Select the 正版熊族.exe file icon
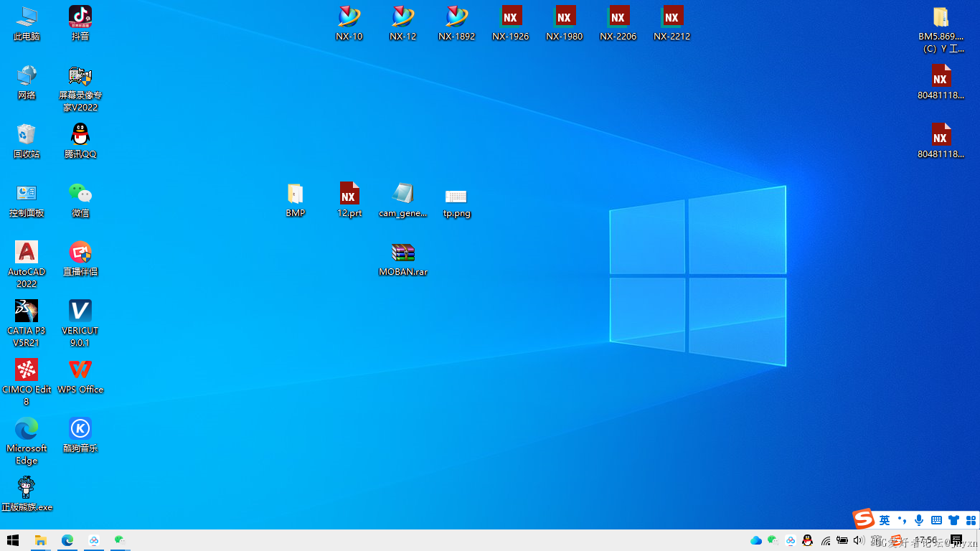This screenshot has width=980, height=551. [27, 494]
